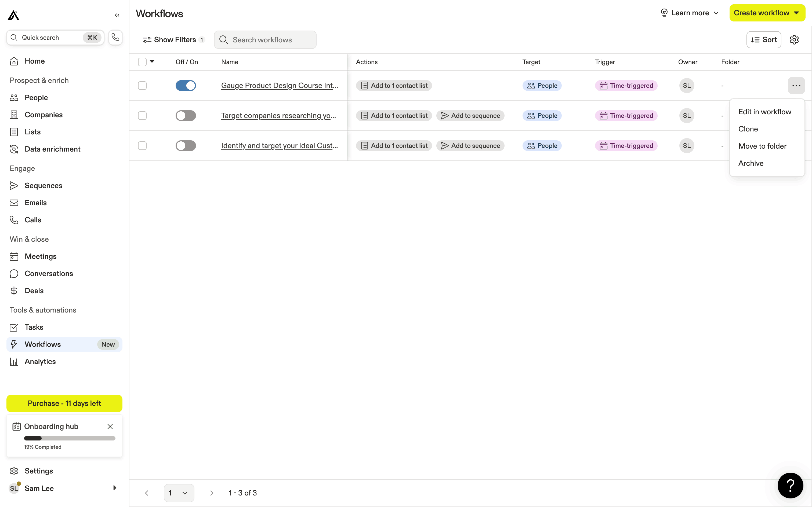Go to Sequences in sidebar
812x507 pixels.
tap(43, 185)
